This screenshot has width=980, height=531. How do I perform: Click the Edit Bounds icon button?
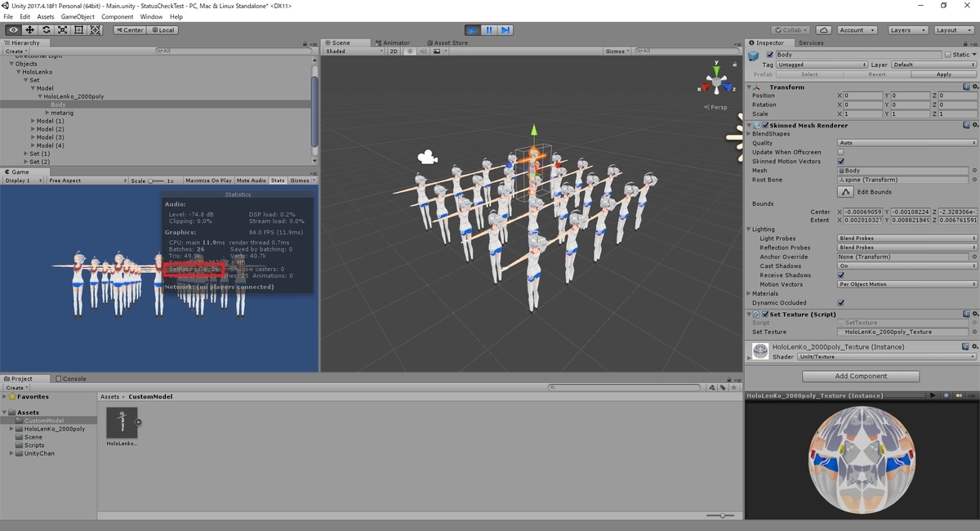tap(845, 192)
